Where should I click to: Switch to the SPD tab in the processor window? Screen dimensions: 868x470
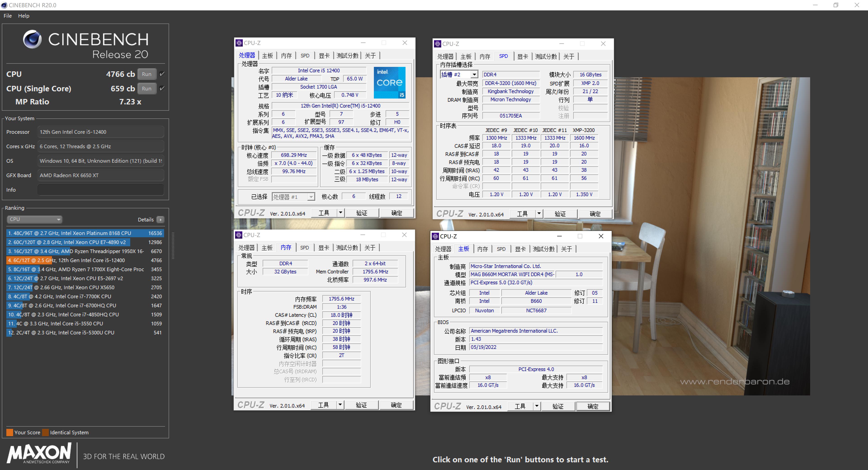pyautogui.click(x=305, y=55)
